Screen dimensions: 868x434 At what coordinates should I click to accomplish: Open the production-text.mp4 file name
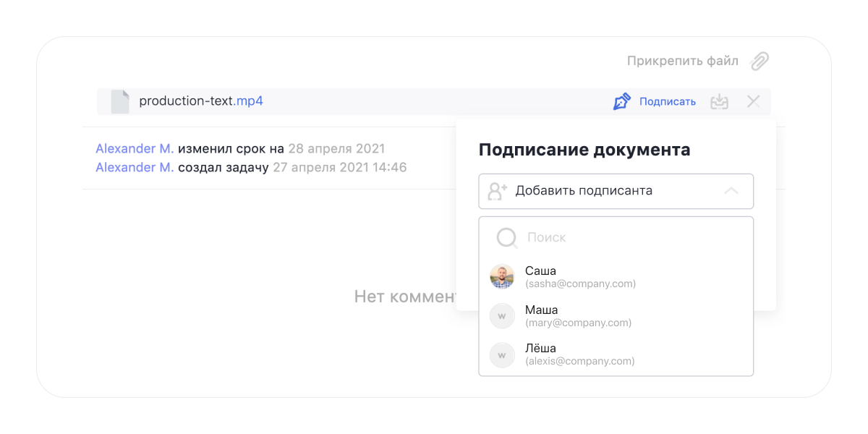coord(201,101)
